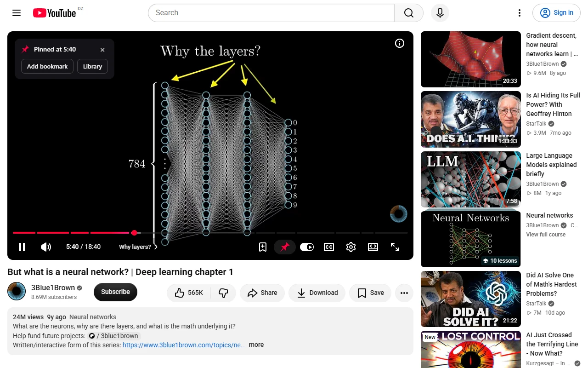The image size is (588, 368).
Task: Click the search magnifier button
Action: [x=409, y=13]
